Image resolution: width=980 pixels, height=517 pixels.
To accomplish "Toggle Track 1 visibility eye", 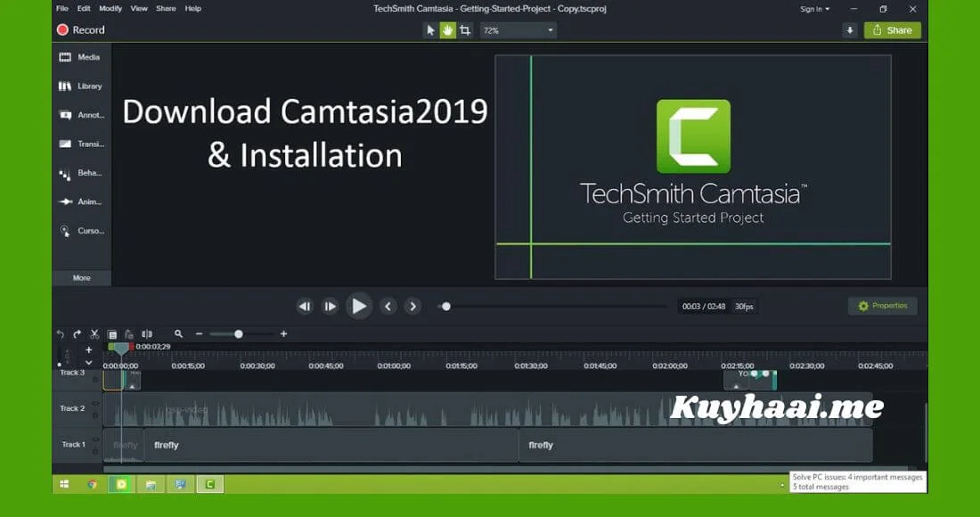I will pos(95,440).
